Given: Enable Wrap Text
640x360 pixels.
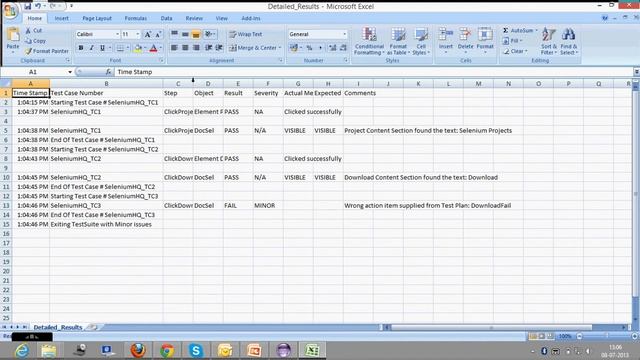Looking at the screenshot, I should pos(246,34).
